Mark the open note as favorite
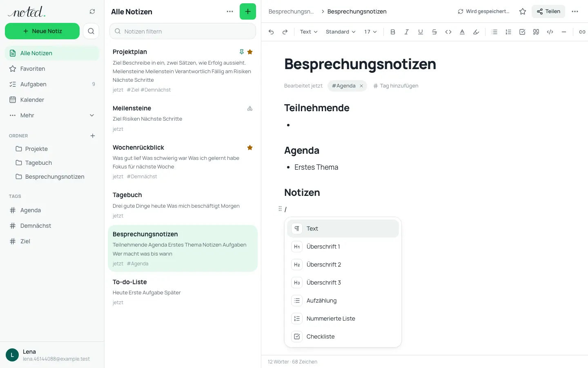 tap(523, 11)
